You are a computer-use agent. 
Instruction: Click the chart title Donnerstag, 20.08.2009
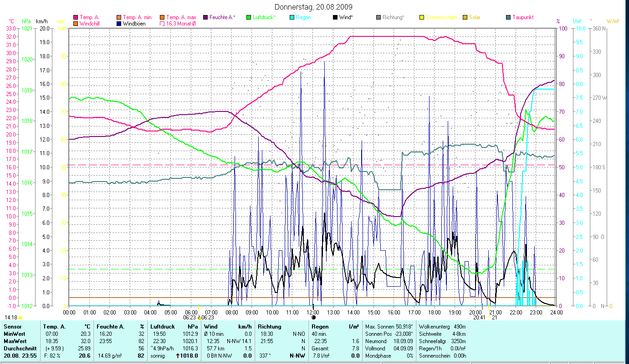point(314,7)
